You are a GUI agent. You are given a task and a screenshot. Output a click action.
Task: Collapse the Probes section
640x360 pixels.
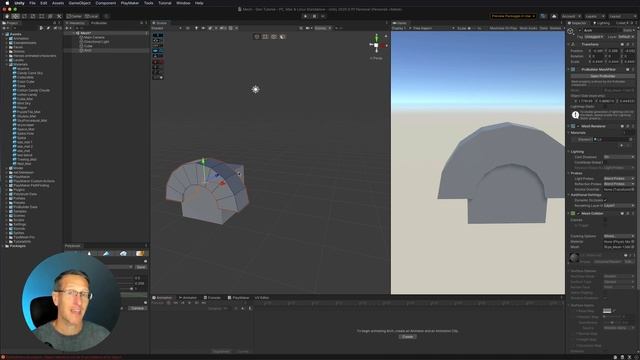(x=569, y=173)
